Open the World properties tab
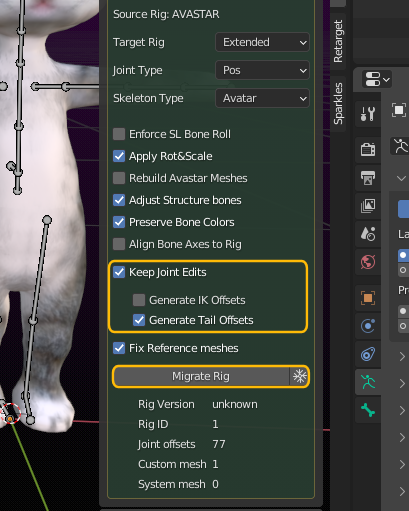This screenshot has width=409, height=511. pos(368,262)
